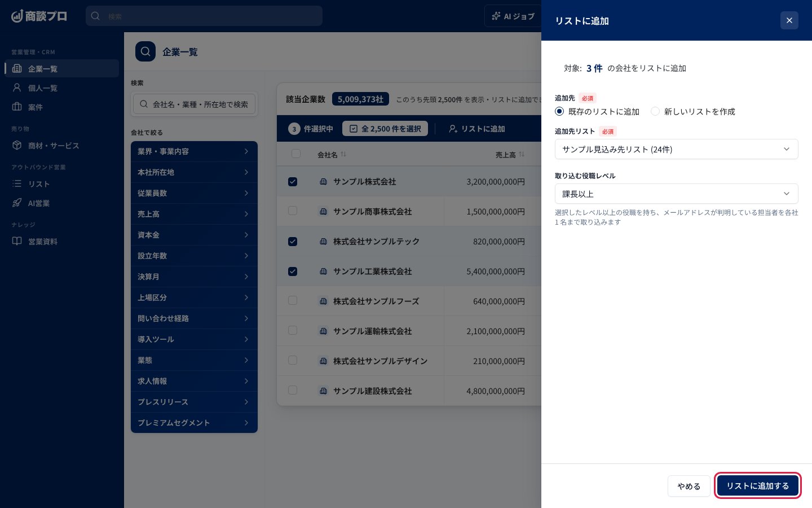Click the AI ジョブ button

513,16
